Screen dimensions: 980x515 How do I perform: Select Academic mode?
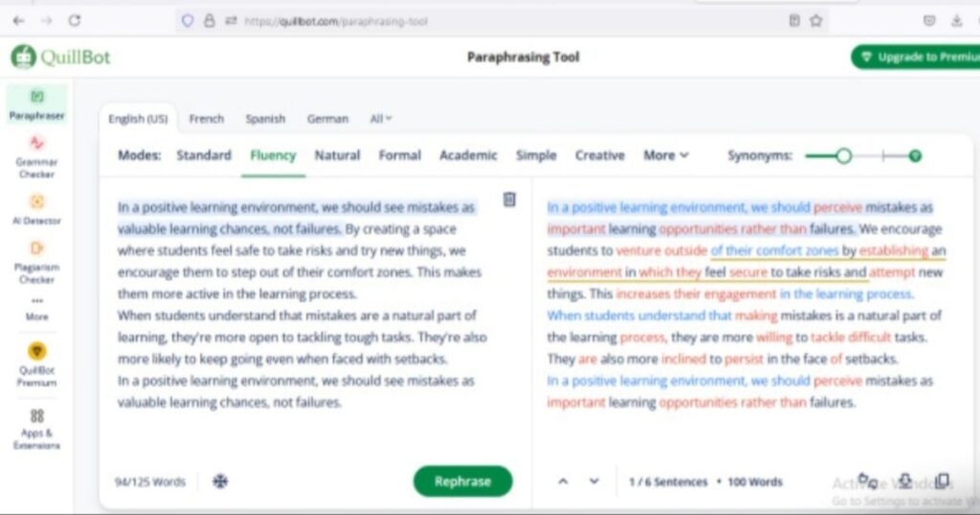tap(468, 156)
